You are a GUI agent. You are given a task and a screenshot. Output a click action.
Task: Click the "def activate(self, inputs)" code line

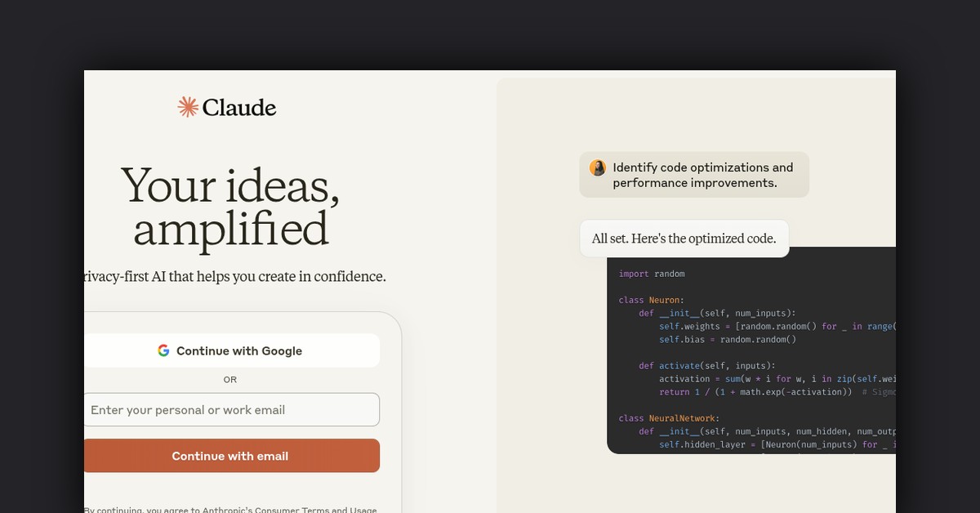pos(707,365)
